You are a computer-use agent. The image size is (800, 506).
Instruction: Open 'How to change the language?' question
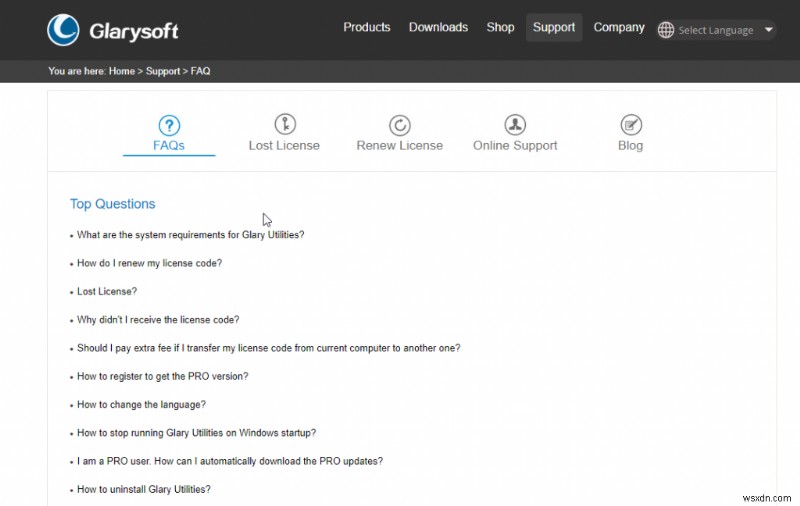click(141, 405)
